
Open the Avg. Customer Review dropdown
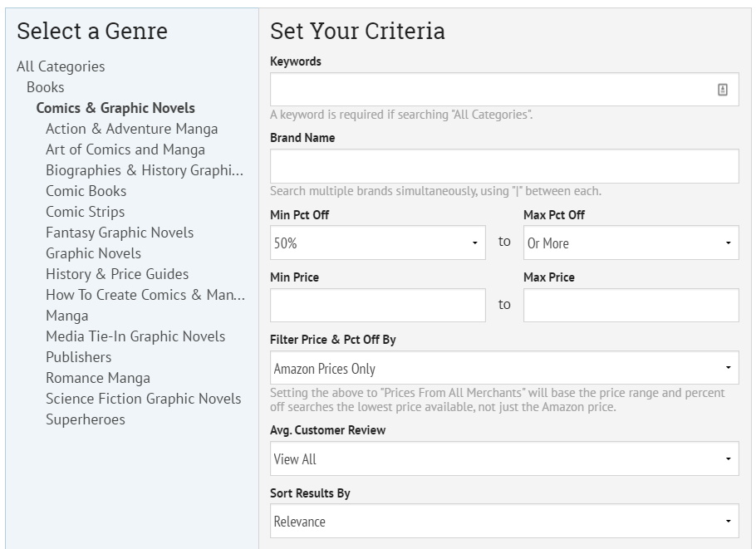coord(503,458)
